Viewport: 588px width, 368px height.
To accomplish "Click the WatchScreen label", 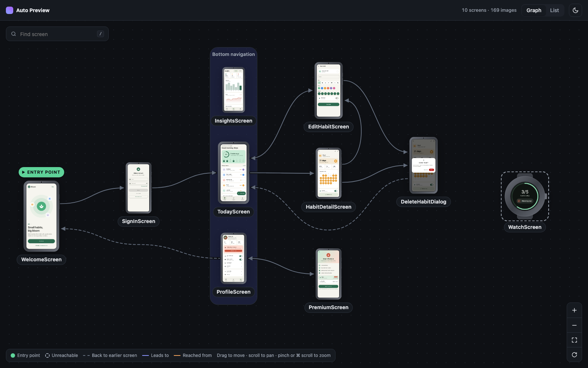I will point(525,227).
